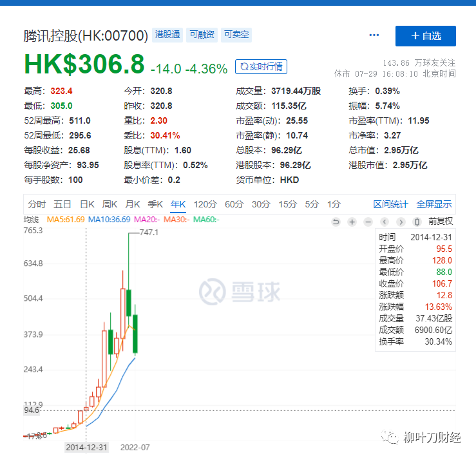Open 全屏显示 fullscreen link
476x458 pixels.
[x=434, y=204]
